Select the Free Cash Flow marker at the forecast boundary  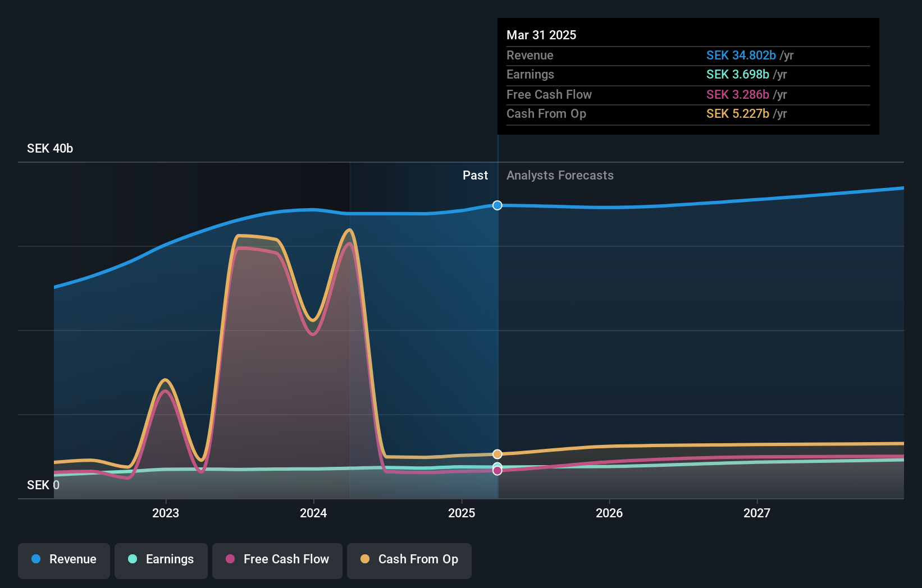[x=497, y=470]
